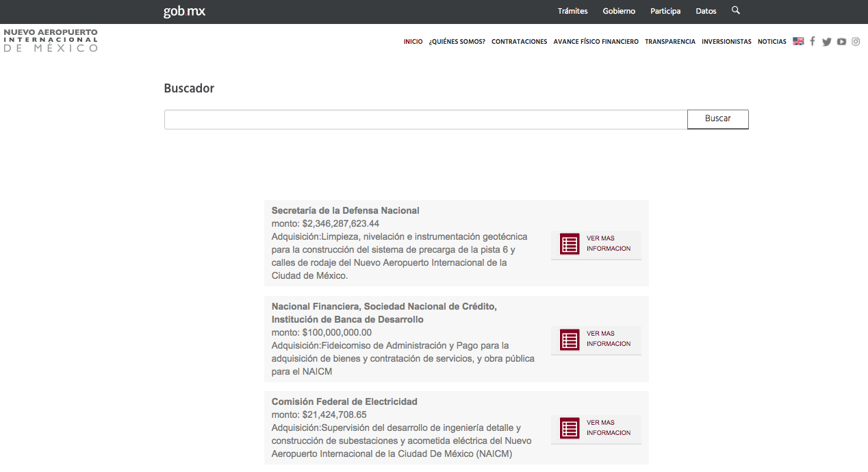Switch language via the flag icon
Screen dimensions: 868x472
(798, 41)
